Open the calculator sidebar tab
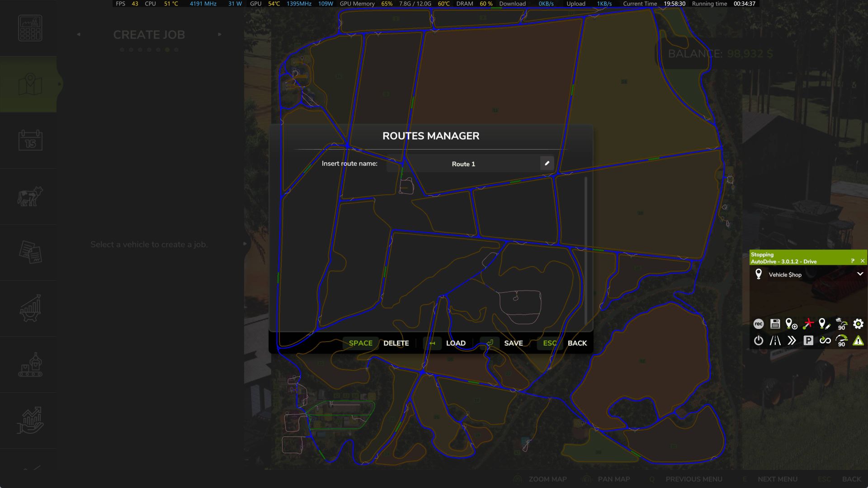The width and height of the screenshot is (868, 488). 30,28
